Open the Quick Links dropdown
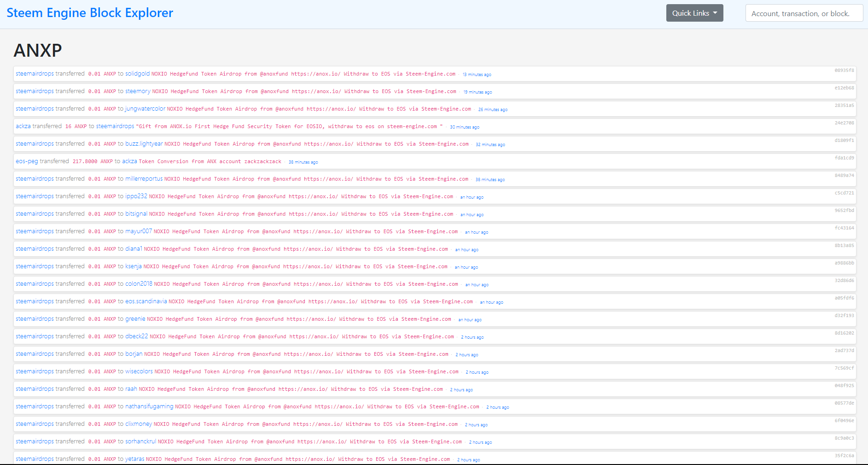868x465 pixels. pos(694,13)
